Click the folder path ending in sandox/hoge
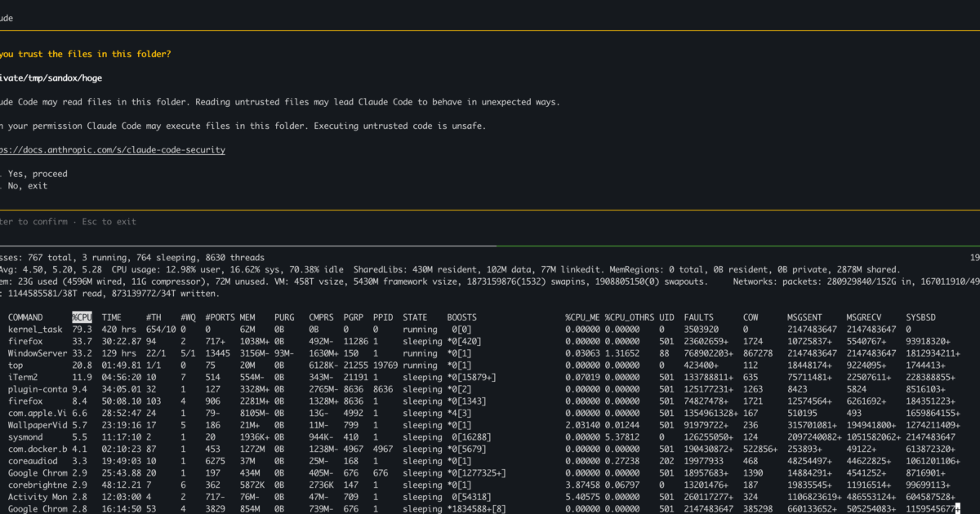Screen dimensions: 980x514 pyautogui.click(x=51, y=78)
